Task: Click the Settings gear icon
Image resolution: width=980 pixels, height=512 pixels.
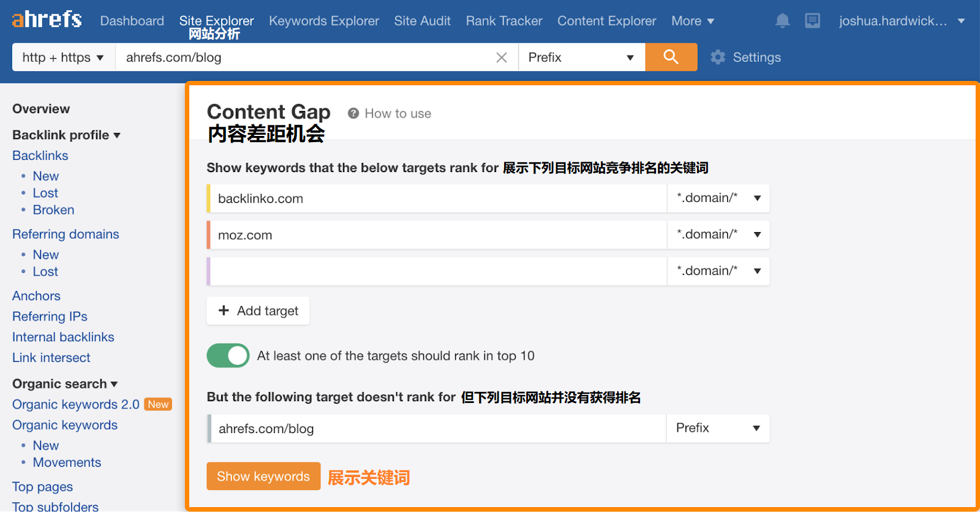Action: point(718,58)
